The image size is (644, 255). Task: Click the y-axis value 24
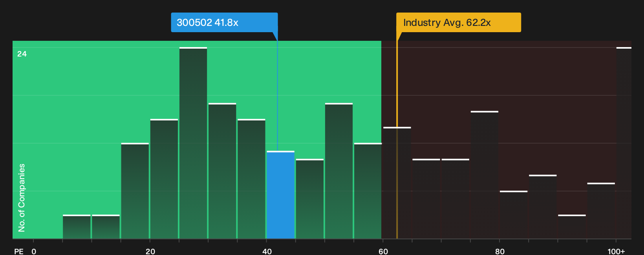[x=22, y=54]
